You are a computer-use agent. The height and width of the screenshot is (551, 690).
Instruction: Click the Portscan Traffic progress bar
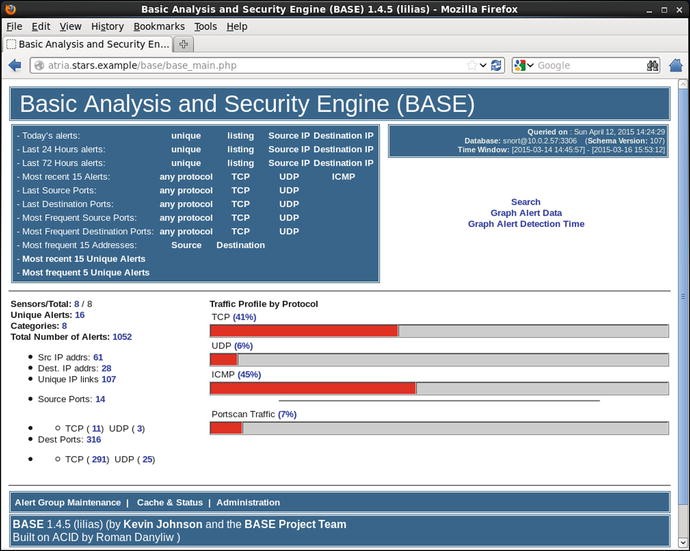[x=439, y=428]
